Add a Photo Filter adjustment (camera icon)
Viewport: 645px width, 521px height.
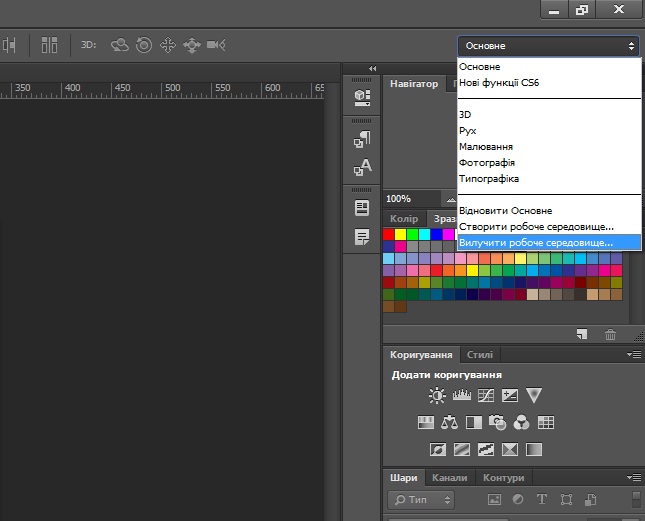coord(497,422)
